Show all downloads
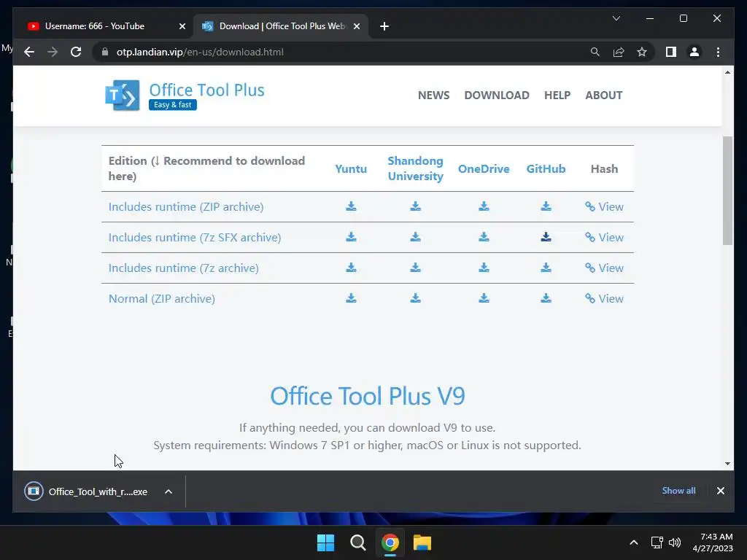The image size is (747, 560). pyautogui.click(x=678, y=491)
